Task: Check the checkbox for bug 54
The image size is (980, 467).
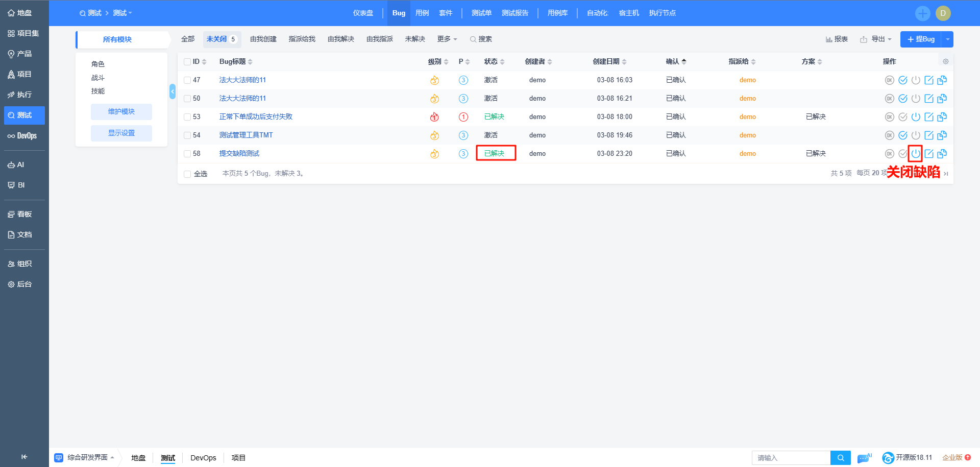Action: pyautogui.click(x=187, y=135)
